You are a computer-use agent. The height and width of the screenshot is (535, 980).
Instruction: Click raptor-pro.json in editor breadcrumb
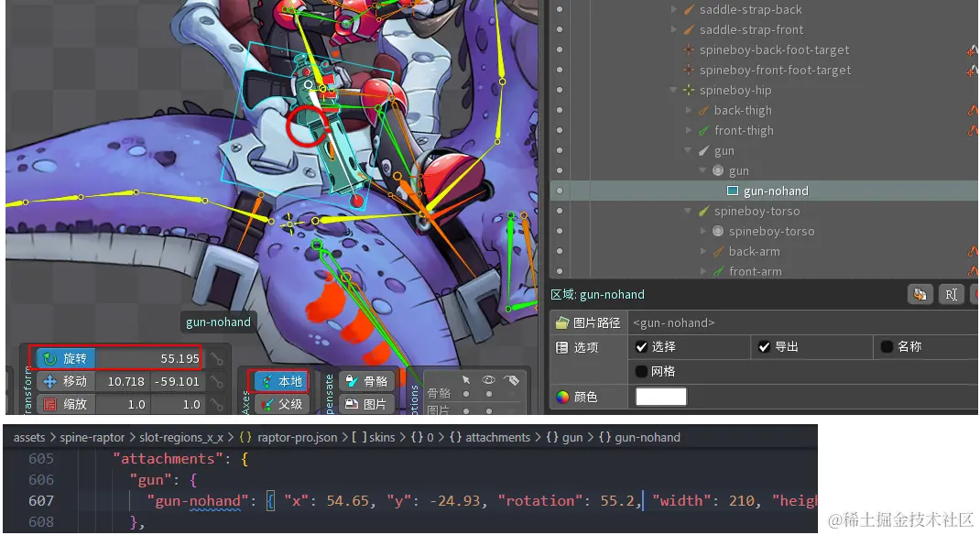(x=297, y=438)
